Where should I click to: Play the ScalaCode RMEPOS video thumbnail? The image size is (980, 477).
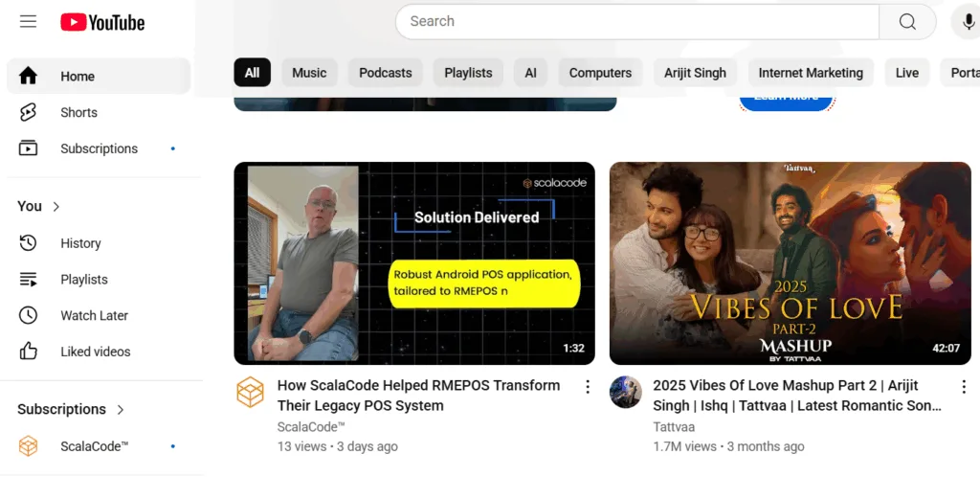[x=414, y=263]
